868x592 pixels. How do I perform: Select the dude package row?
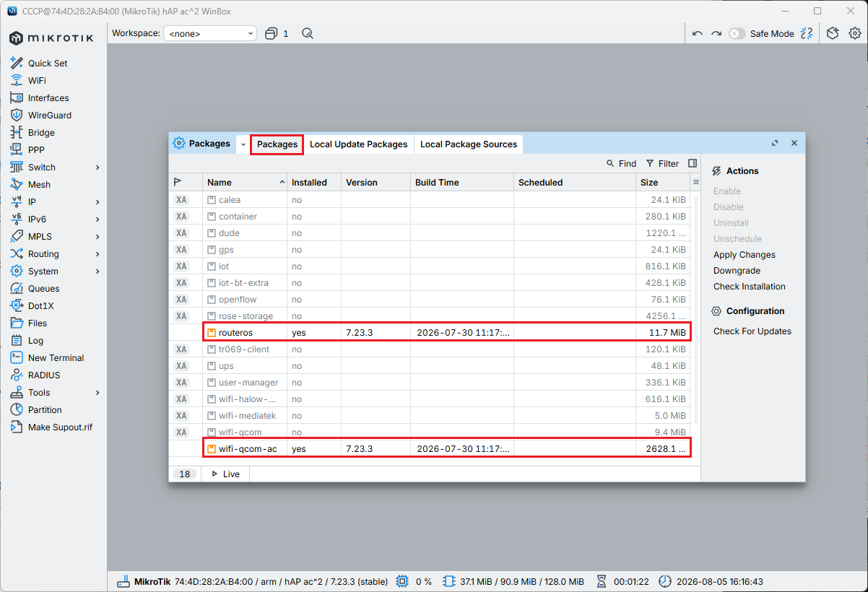[x=430, y=233]
